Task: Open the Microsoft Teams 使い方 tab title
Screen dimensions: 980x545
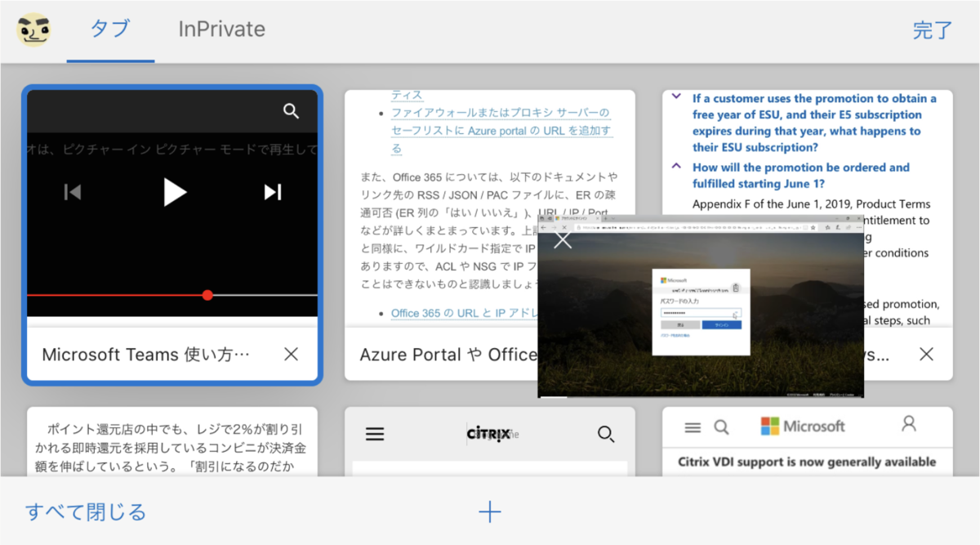Action: tap(145, 355)
